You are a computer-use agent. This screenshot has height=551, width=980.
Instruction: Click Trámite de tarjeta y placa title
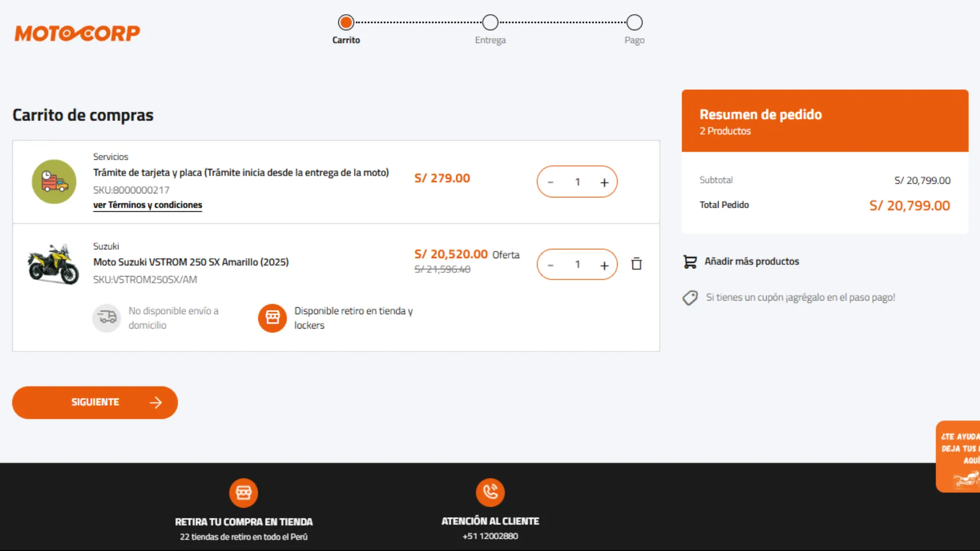click(241, 173)
